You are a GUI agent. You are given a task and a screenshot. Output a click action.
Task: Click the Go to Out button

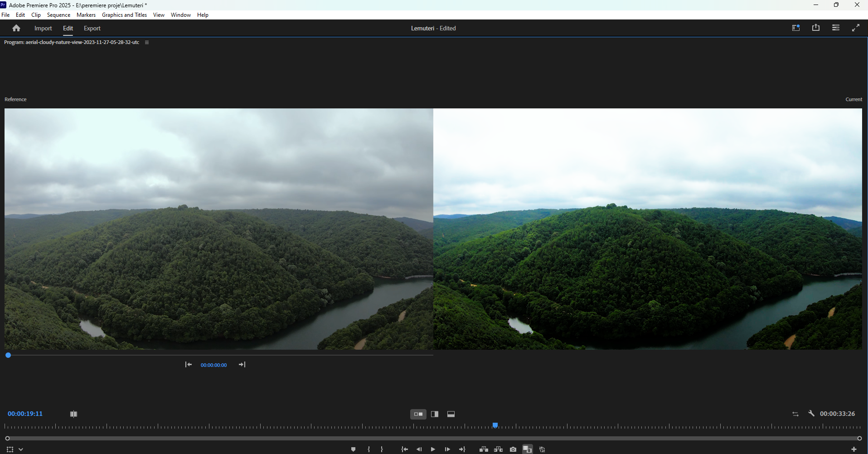[462, 449]
